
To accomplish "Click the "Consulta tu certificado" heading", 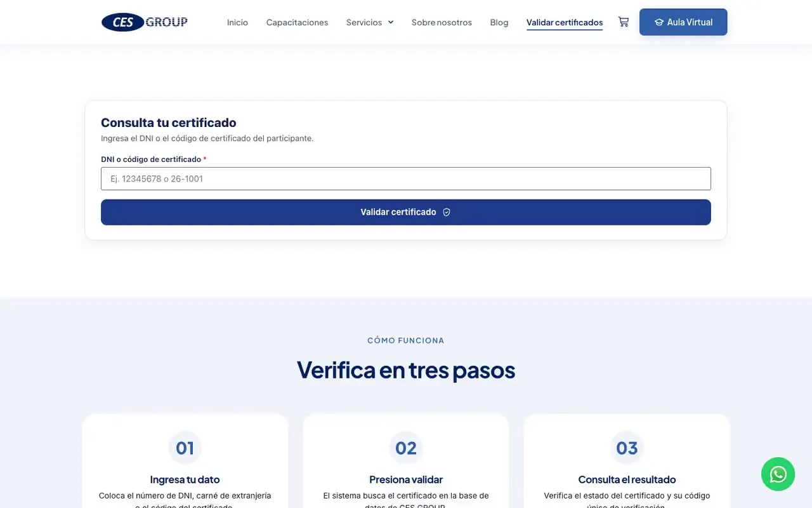I will coord(169,123).
